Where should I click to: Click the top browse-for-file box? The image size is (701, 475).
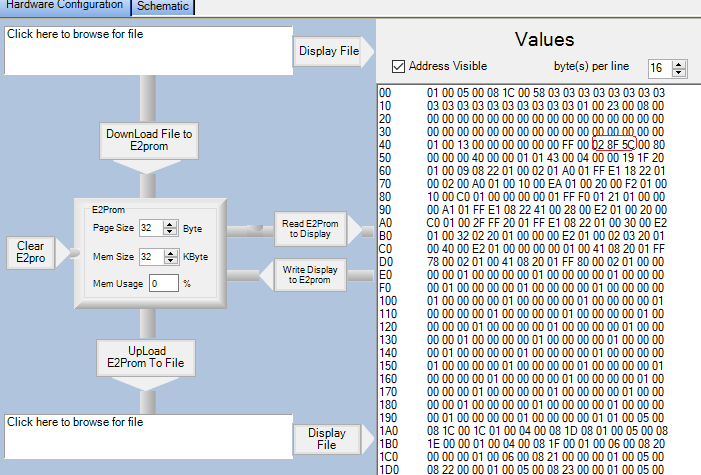click(x=148, y=51)
